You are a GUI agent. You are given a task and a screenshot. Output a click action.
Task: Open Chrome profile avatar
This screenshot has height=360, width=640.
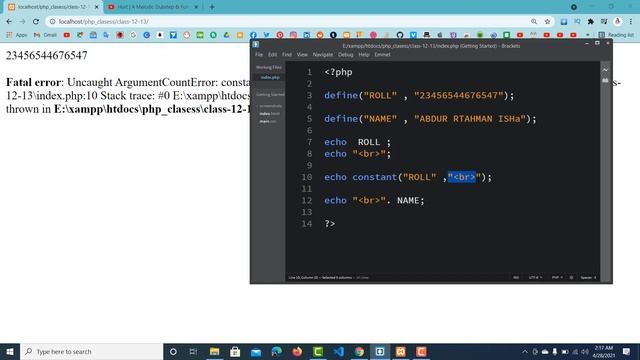tap(618, 21)
